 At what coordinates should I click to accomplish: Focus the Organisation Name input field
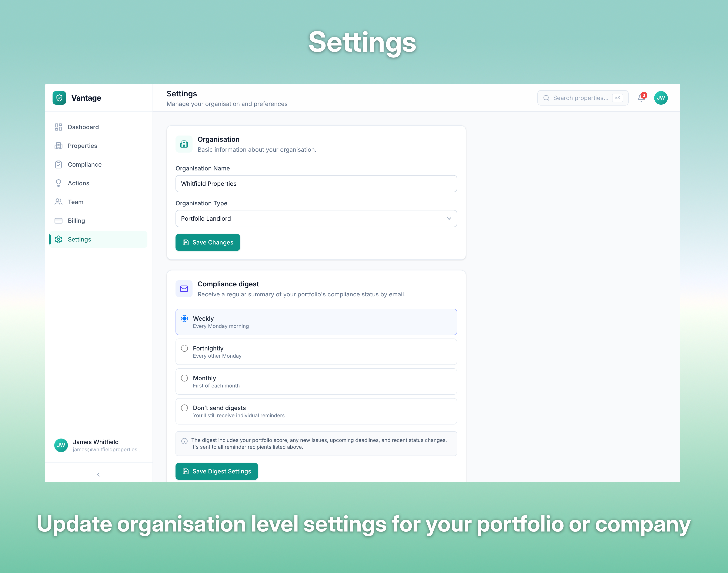click(x=316, y=184)
